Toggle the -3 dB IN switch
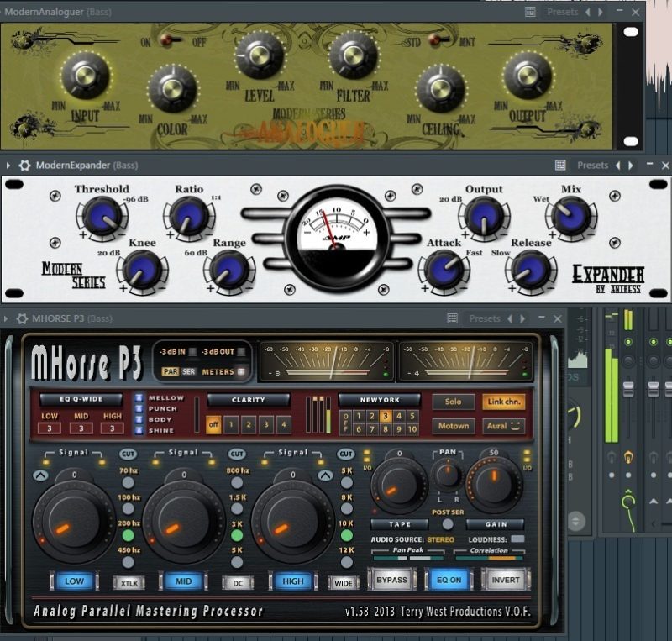672x641 pixels. click(x=193, y=352)
